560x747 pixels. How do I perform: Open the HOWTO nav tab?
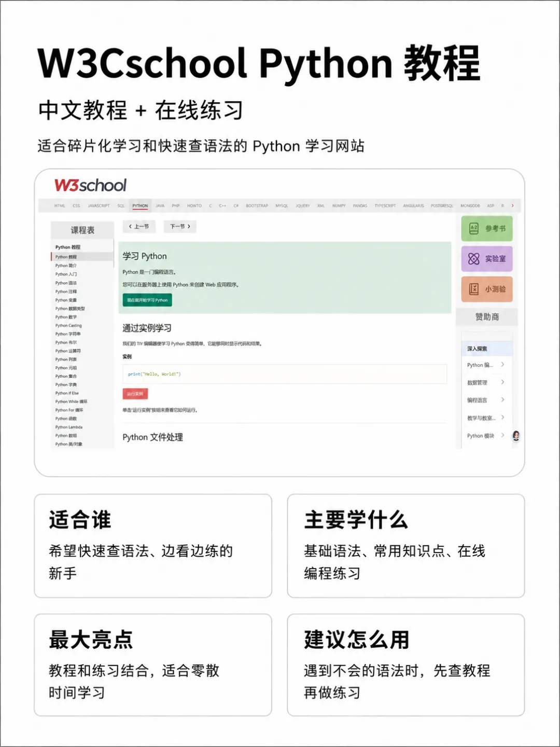click(x=194, y=206)
